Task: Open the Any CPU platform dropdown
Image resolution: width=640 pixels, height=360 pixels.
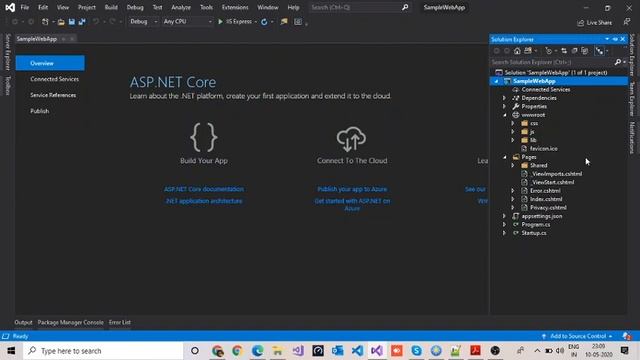Action: tap(187, 22)
